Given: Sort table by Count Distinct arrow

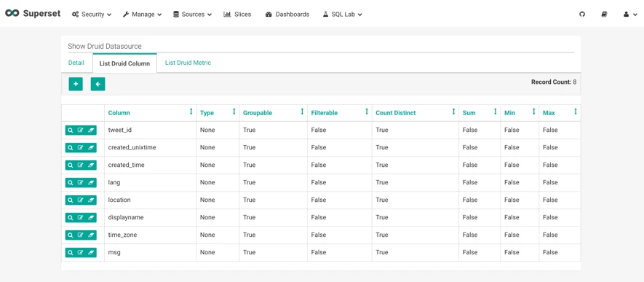Looking at the screenshot, I should [454, 111].
